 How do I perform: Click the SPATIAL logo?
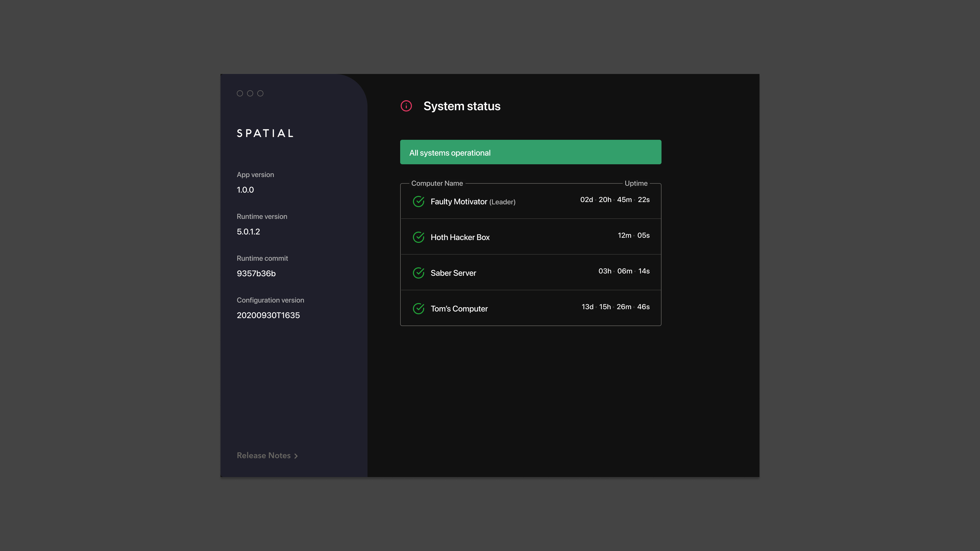pyautogui.click(x=265, y=133)
